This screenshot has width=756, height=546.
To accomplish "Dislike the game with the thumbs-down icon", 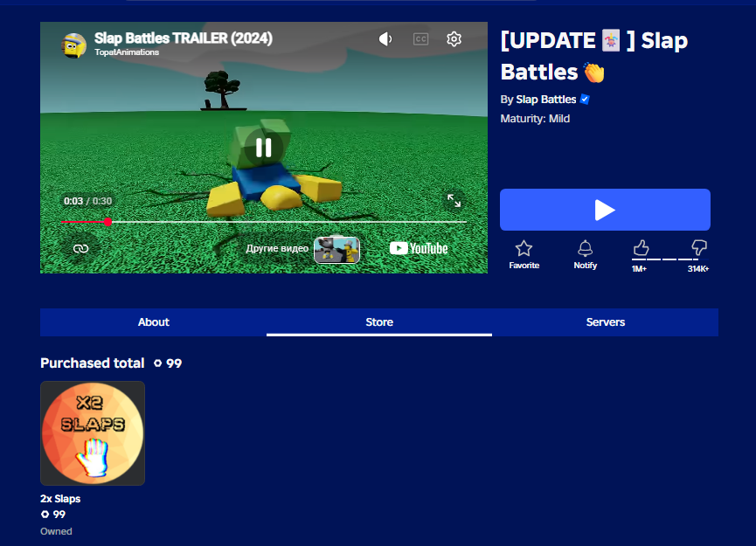I will pyautogui.click(x=698, y=248).
